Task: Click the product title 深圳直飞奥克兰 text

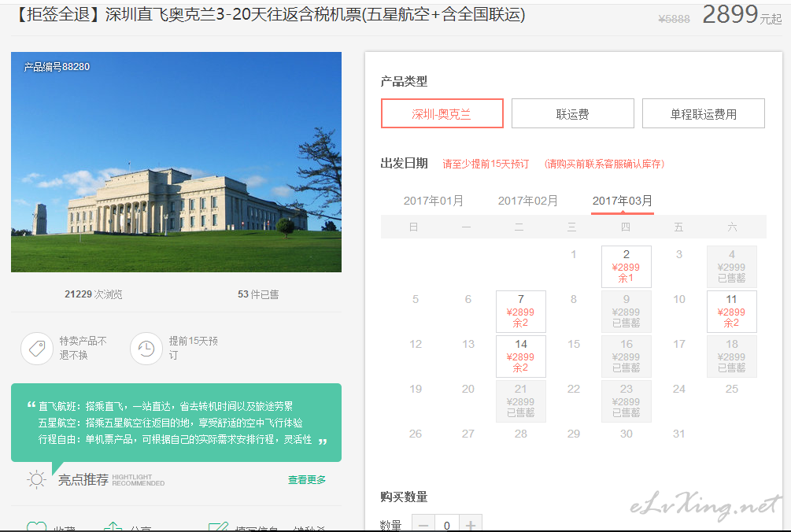Action: (x=270, y=15)
